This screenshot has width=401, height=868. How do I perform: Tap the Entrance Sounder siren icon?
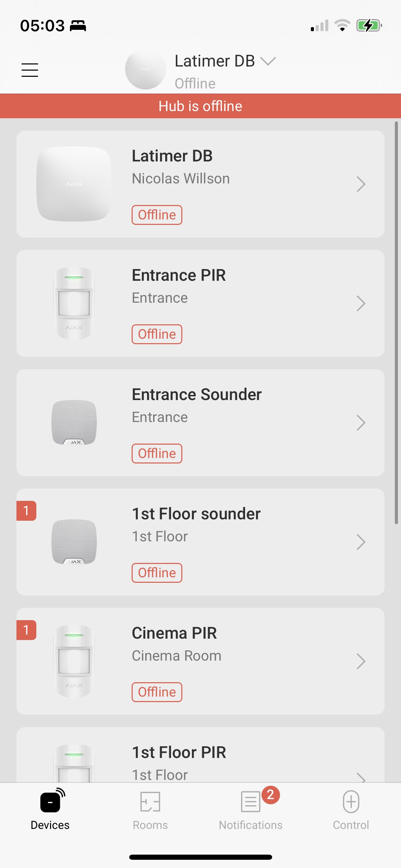coord(74,423)
